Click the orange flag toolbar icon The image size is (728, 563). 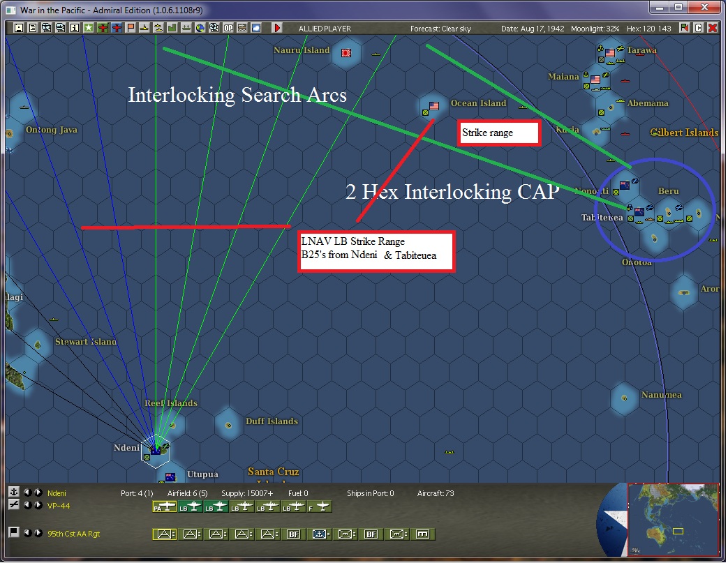tap(131, 28)
